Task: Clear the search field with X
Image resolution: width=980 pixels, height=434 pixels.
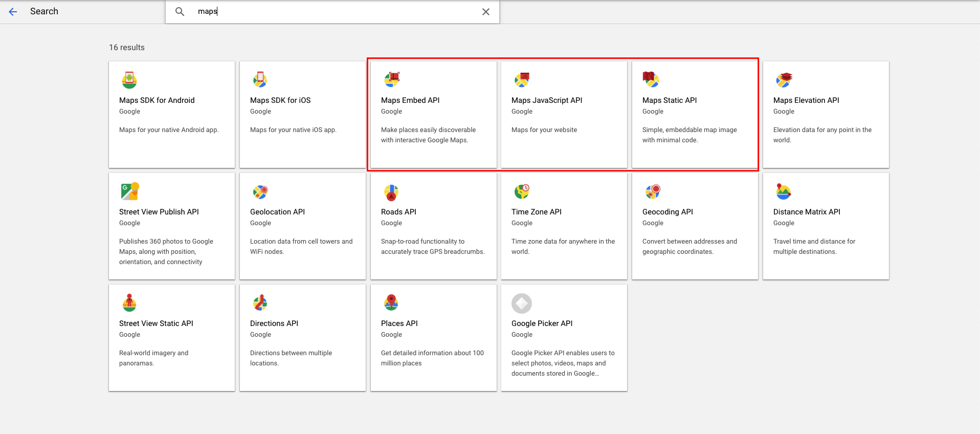Action: tap(486, 12)
